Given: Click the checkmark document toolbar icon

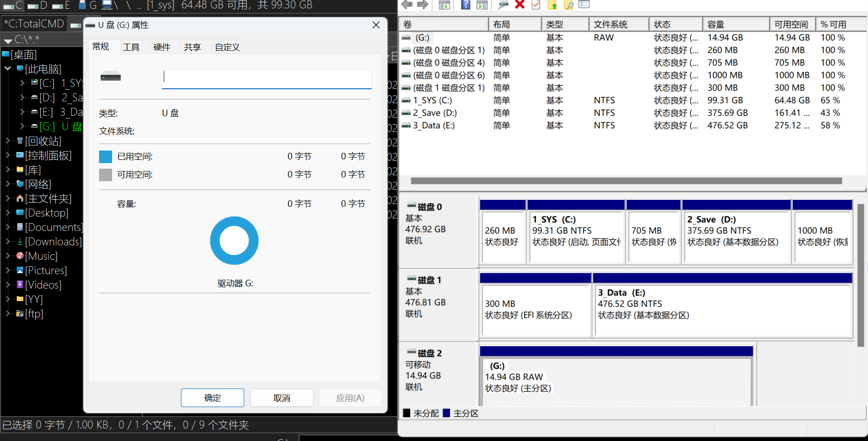Looking at the screenshot, I should [536, 5].
